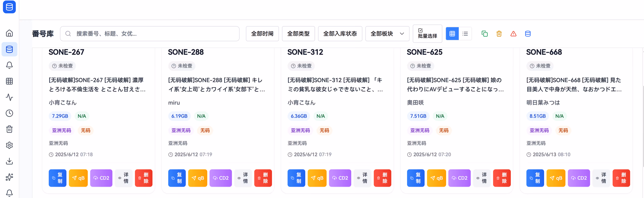Open the database library sidebar icon
The width and height of the screenshot is (644, 198).
(9, 49)
